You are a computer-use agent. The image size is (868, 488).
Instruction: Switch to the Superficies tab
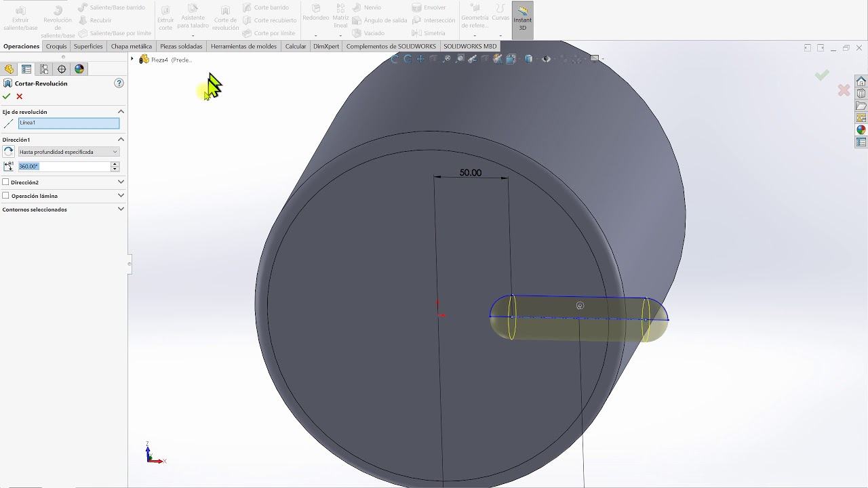coord(88,47)
